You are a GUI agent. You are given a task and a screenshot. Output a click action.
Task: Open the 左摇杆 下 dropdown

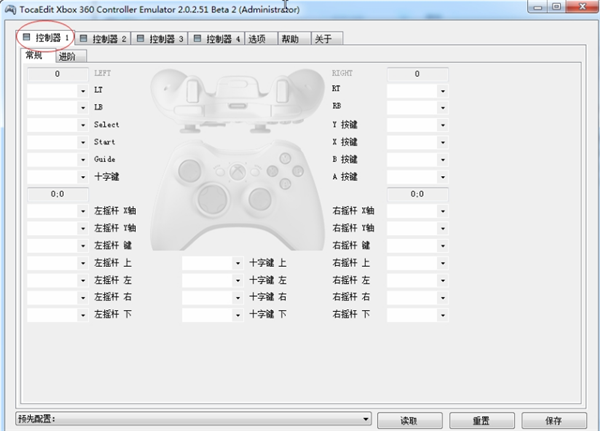point(58,315)
